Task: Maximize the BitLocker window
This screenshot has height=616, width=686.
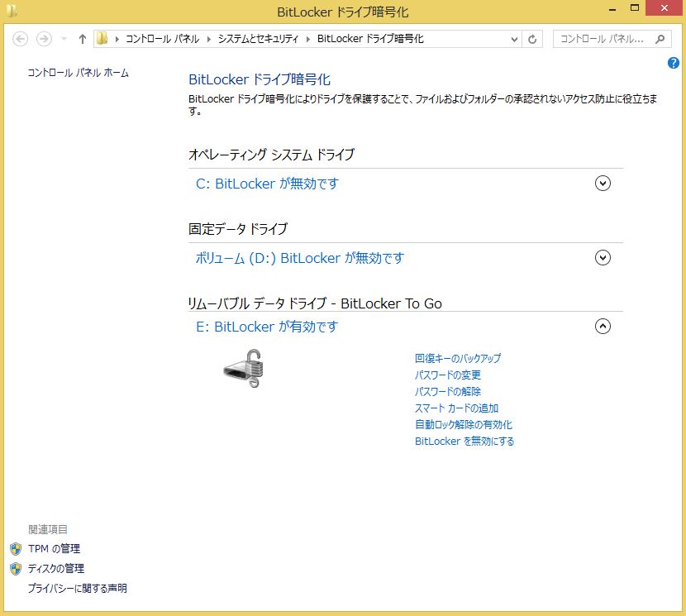Action: [635, 8]
